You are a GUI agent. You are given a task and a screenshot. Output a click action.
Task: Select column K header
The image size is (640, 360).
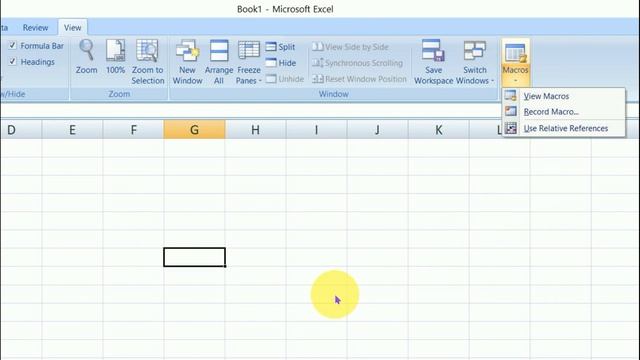439,130
